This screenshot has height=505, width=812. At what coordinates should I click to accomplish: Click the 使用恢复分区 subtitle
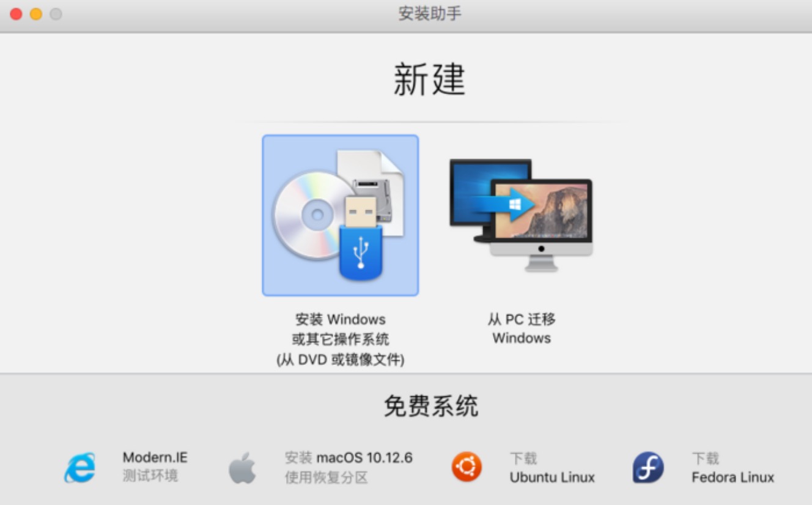(327, 477)
